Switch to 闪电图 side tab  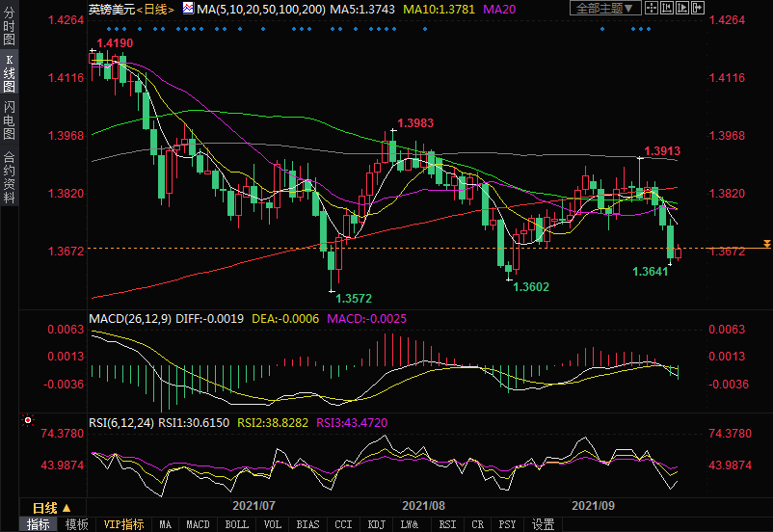(9, 120)
